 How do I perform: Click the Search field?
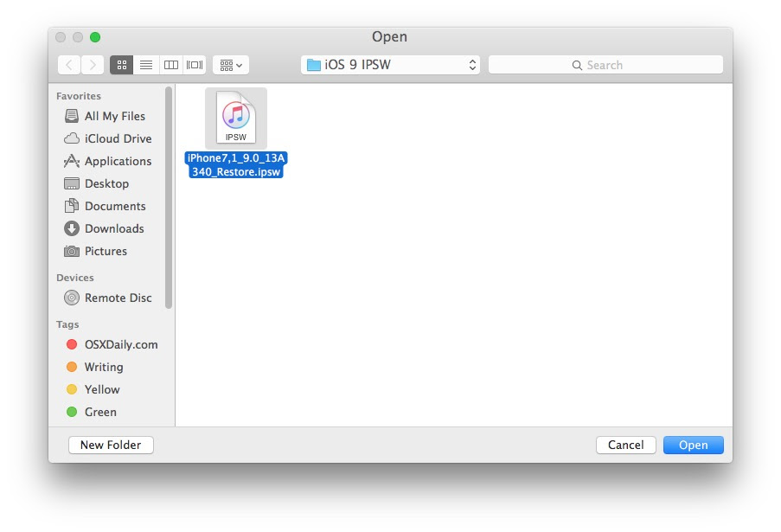coord(605,65)
